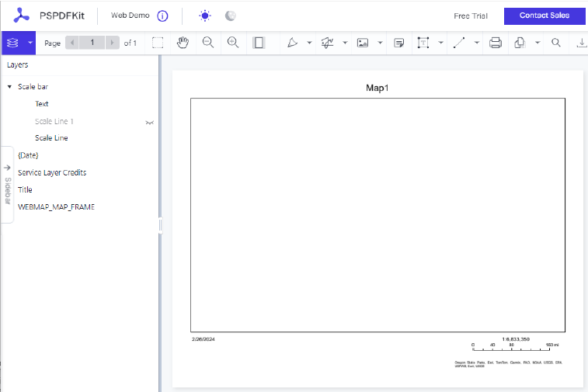This screenshot has height=392, width=588.
Task: Open the search magnifier in toolbar
Action: pos(556,43)
